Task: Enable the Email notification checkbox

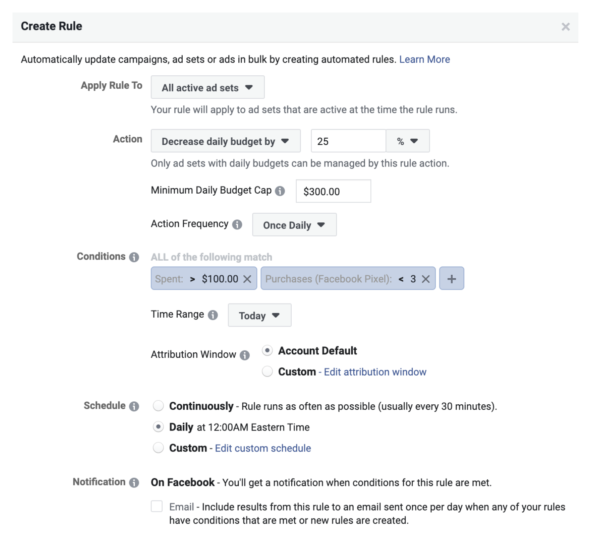Action: [x=156, y=507]
